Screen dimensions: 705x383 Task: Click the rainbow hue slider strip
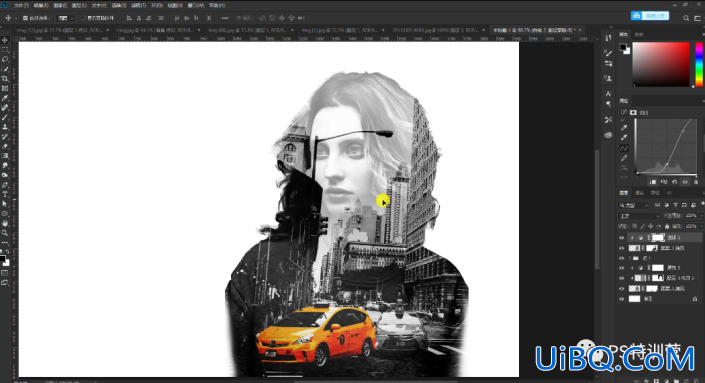point(699,64)
